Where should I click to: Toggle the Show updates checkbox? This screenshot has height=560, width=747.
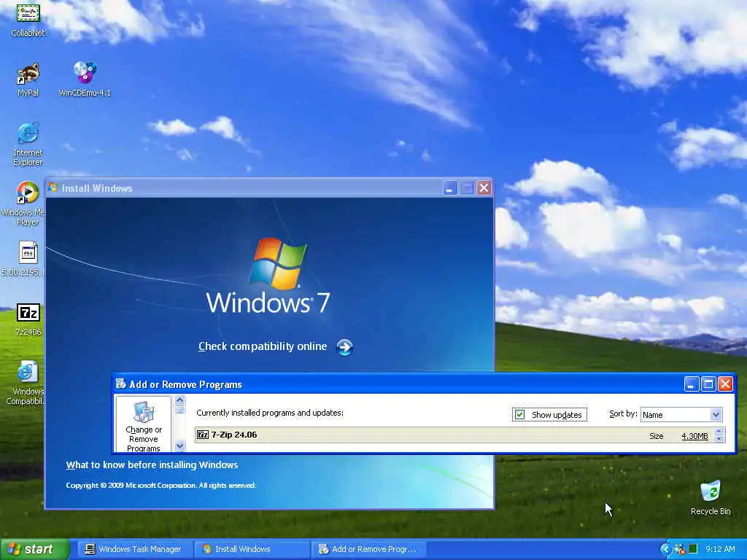(x=519, y=414)
